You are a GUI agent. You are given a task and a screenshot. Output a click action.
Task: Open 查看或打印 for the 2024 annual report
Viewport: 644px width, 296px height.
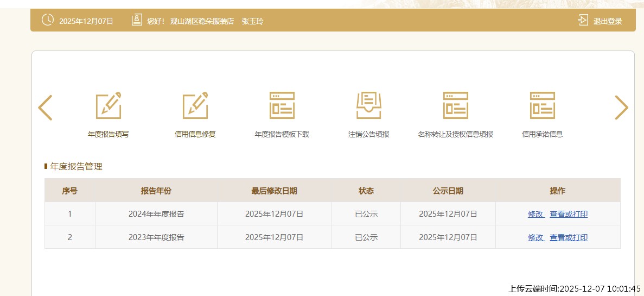point(569,214)
